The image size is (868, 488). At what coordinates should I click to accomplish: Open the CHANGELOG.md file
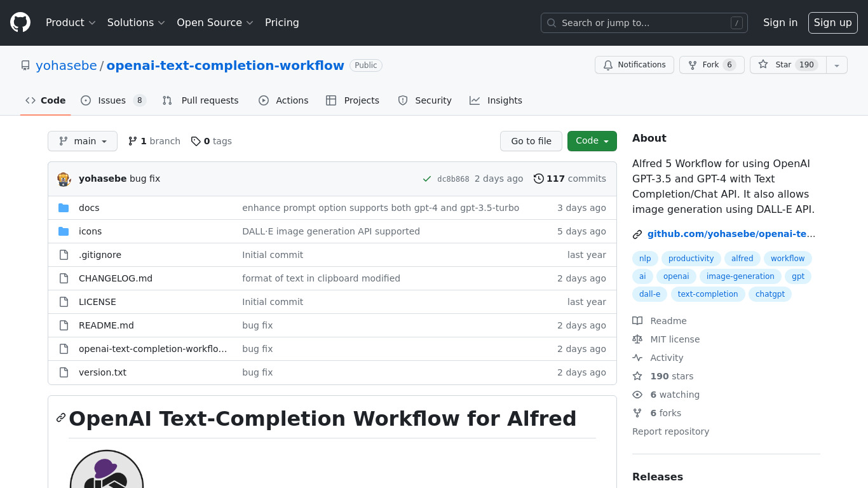116,278
